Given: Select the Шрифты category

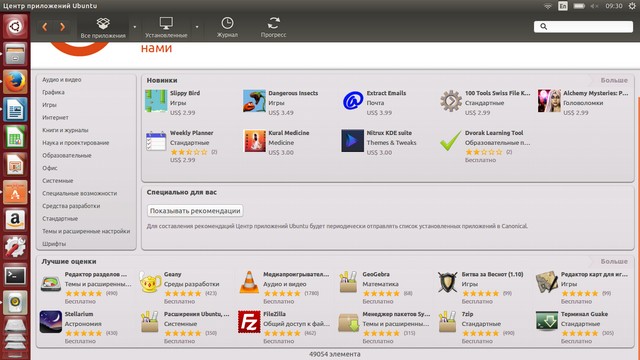Looking at the screenshot, I should click(54, 244).
